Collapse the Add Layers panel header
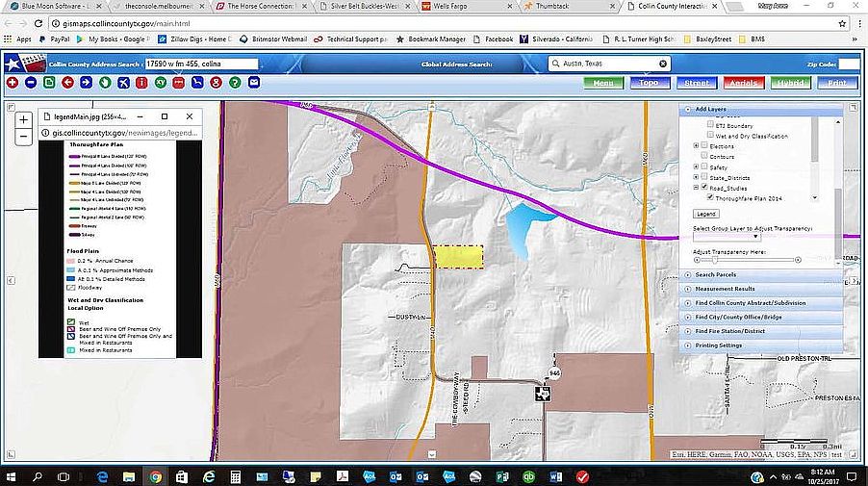Screen dimensions: 868x486 [x=761, y=109]
